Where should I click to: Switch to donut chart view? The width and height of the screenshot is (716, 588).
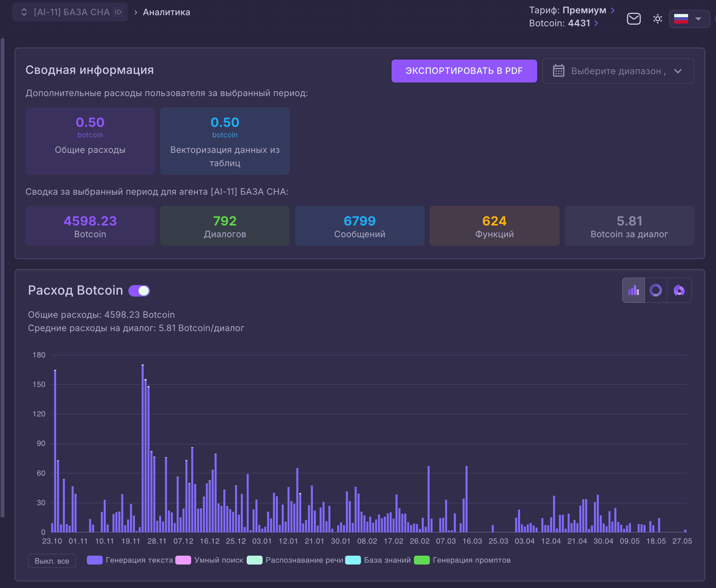pos(656,290)
